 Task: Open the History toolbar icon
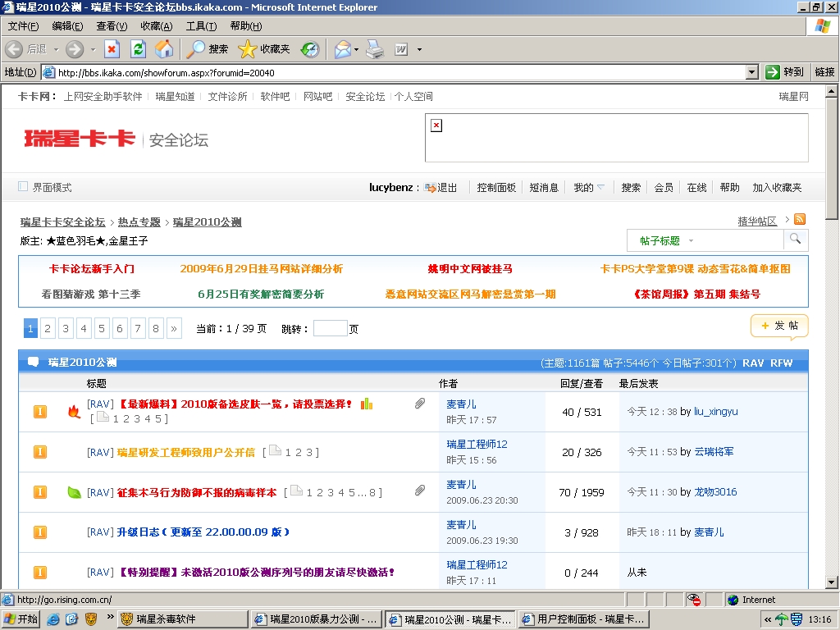tap(310, 49)
